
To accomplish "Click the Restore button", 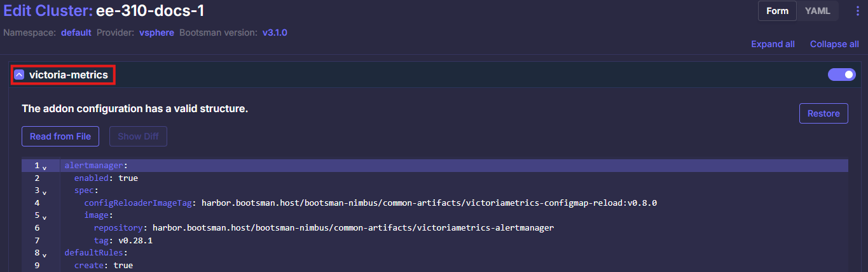I will (823, 113).
